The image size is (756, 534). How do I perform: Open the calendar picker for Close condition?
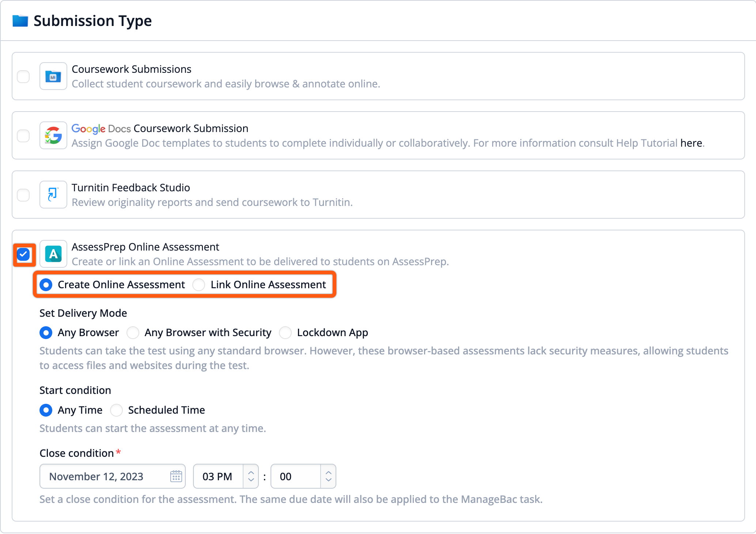coord(176,476)
